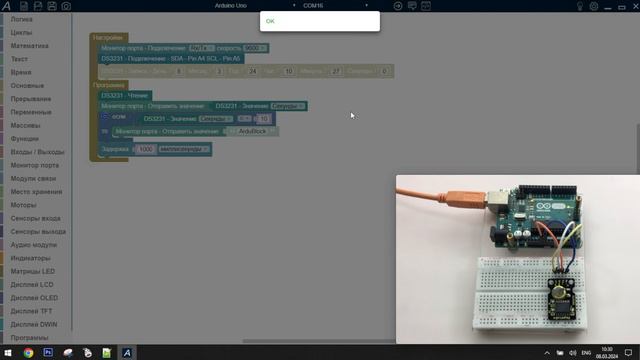Image resolution: width=640 pixels, height=360 pixels.
Task: Select the Сенсоры выхода category
Action: 38,231
